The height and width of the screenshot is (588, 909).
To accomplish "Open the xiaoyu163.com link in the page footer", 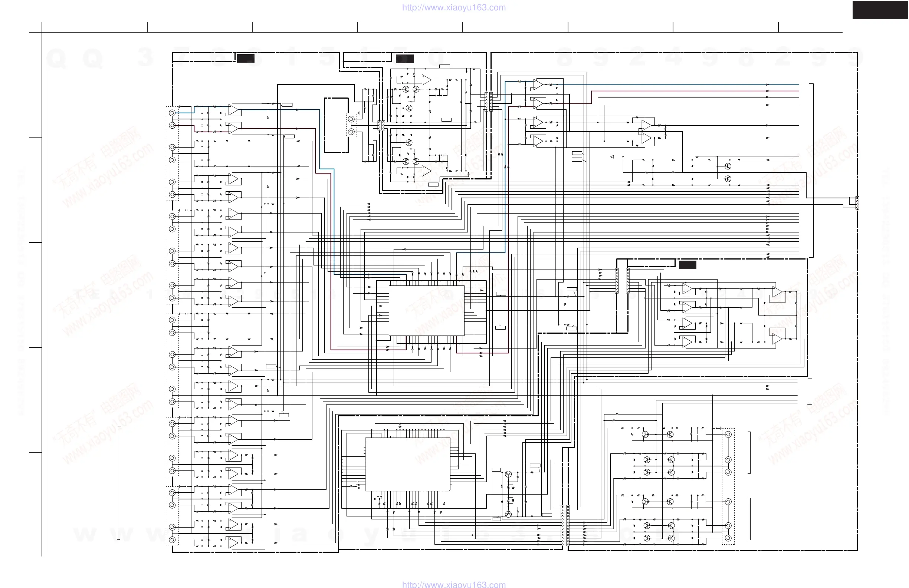I will 454,584.
